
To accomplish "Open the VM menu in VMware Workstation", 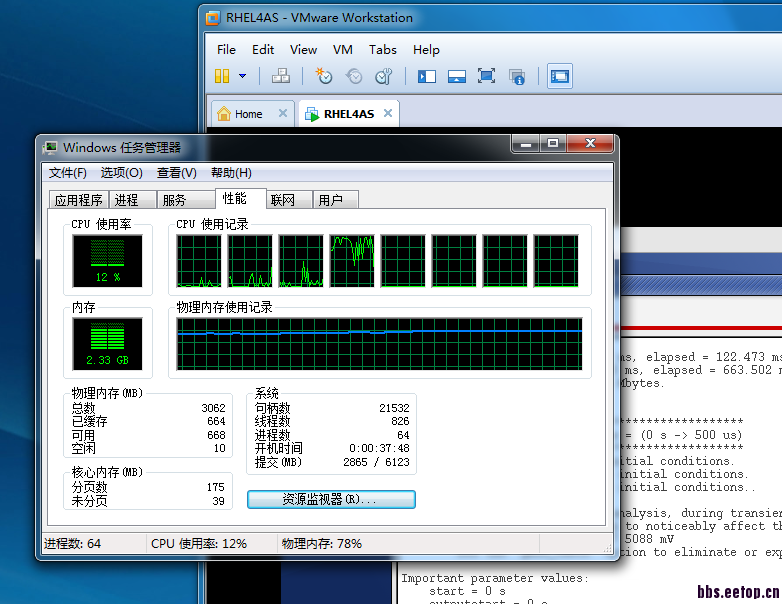I will click(343, 50).
